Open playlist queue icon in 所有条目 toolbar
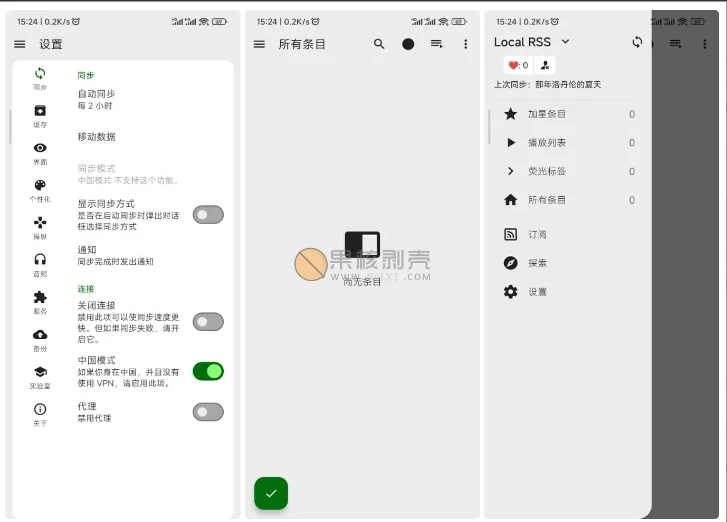Viewport: 727px width, 522px height. (x=437, y=44)
